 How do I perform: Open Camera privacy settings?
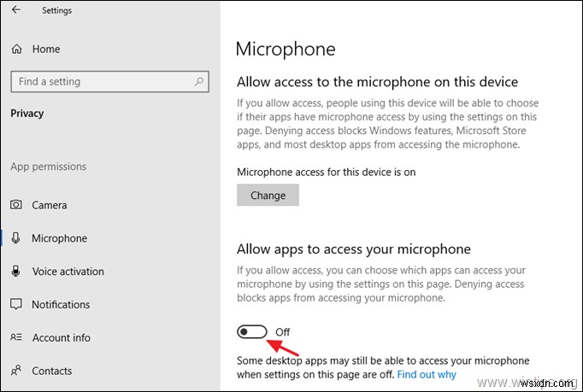pos(50,205)
